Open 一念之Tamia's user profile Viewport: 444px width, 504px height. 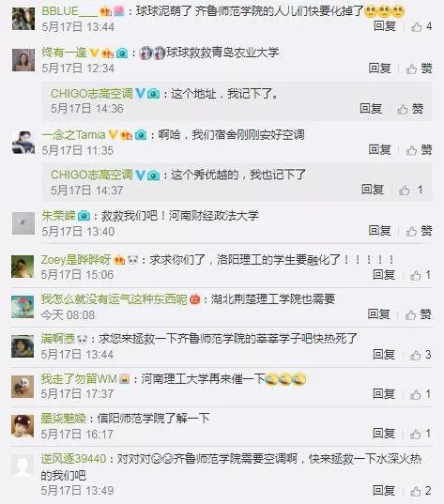pyautogui.click(x=73, y=134)
